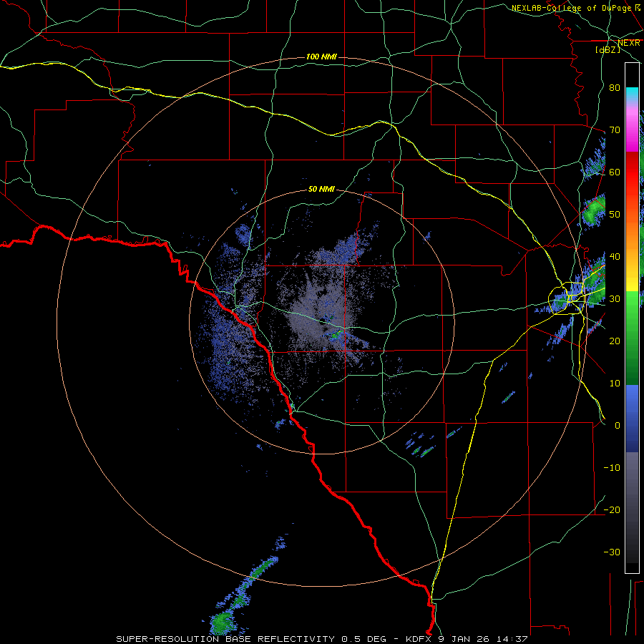The height and width of the screenshot is (644, 644).
Task: Click the 60 value on the dBZ scale
Action: point(615,172)
